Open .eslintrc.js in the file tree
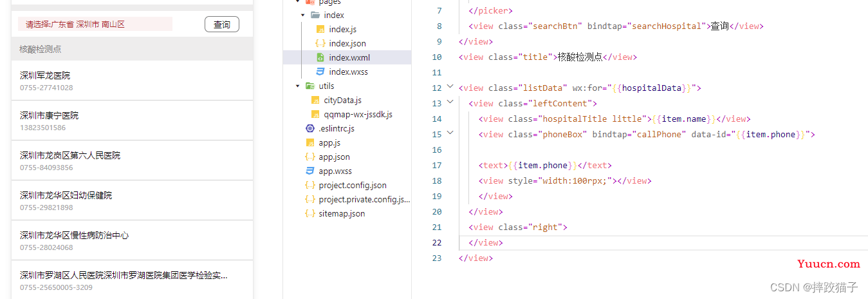Image resolution: width=868 pixels, height=299 pixels. [x=337, y=128]
